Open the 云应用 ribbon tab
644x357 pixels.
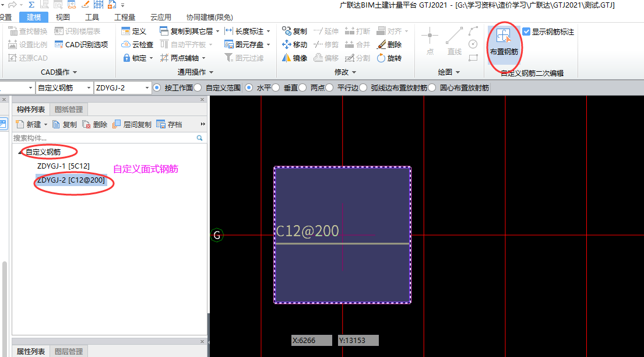[161, 17]
